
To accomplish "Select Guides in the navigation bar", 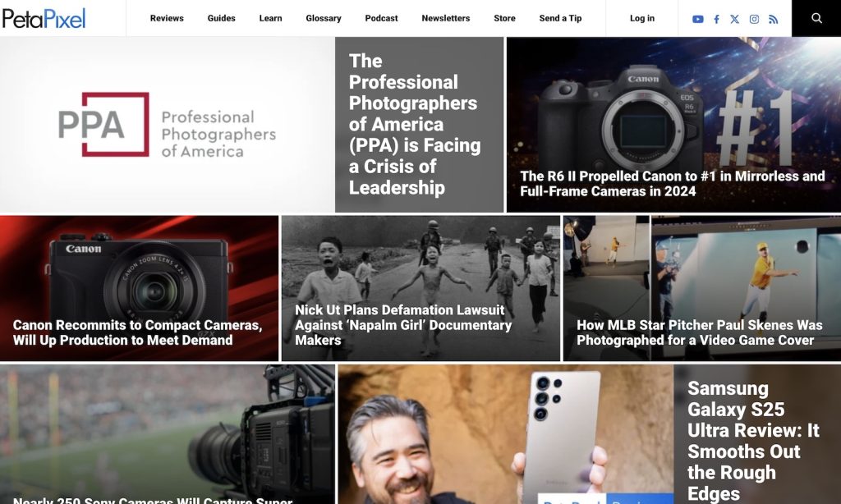I will [x=221, y=18].
